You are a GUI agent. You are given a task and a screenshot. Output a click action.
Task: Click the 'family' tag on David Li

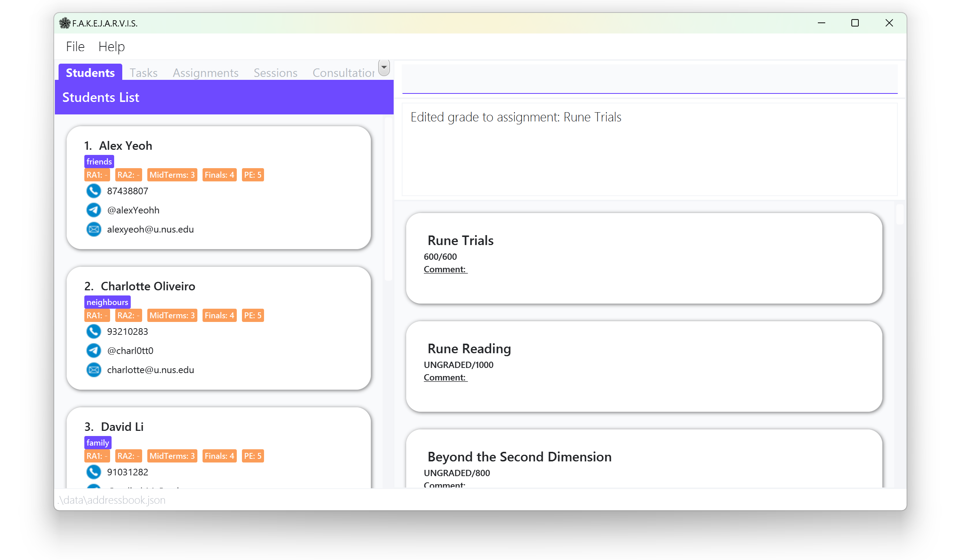[98, 443]
